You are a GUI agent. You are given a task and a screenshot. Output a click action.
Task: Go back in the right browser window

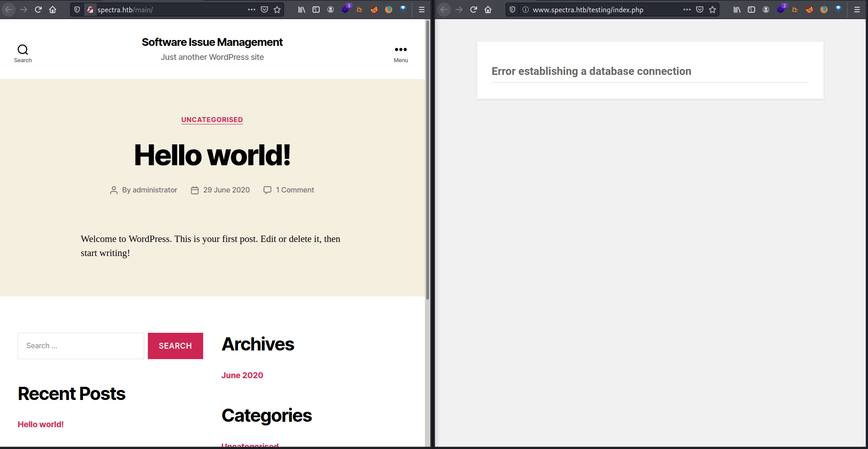click(x=444, y=10)
